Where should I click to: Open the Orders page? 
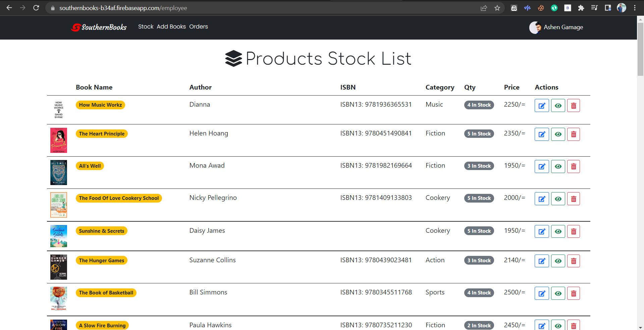pos(198,26)
